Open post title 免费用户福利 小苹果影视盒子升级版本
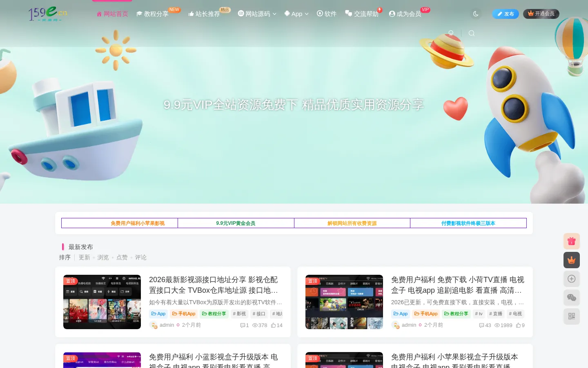Screen dimensions: 588x368 pos(455,360)
